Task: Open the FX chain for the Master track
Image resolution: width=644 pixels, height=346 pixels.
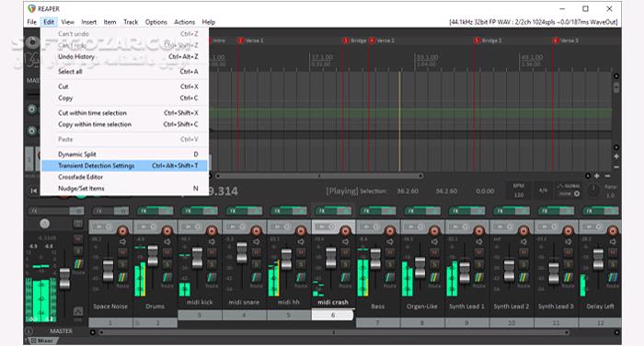Action: click(x=49, y=211)
